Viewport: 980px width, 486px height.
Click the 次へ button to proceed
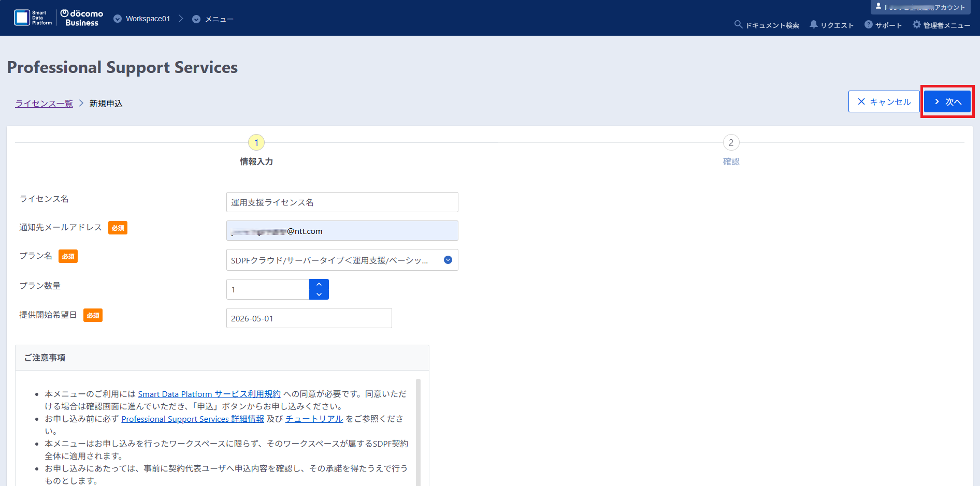click(947, 101)
